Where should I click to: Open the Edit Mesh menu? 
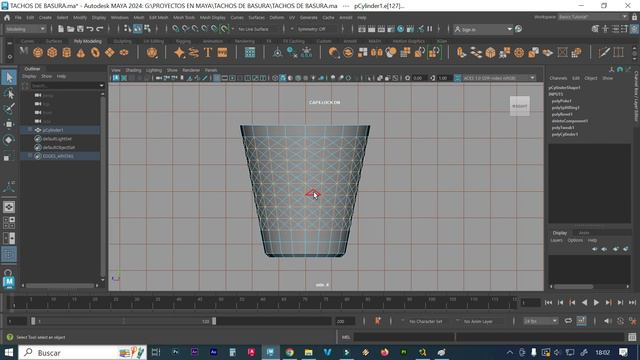[158, 18]
